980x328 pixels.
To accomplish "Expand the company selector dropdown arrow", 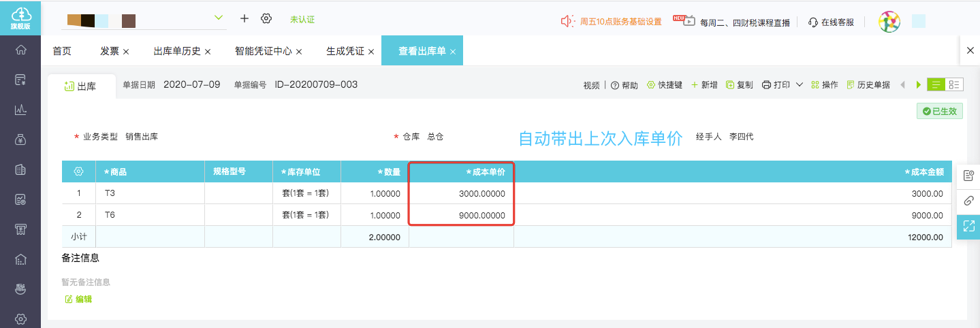I will [x=219, y=18].
